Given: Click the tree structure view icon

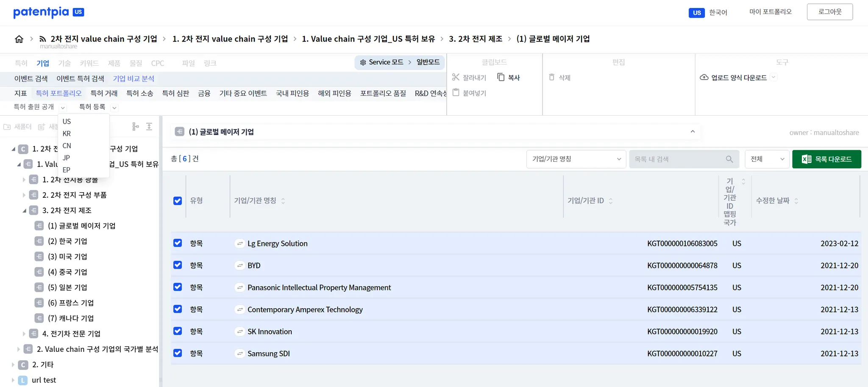Looking at the screenshot, I should tap(136, 127).
